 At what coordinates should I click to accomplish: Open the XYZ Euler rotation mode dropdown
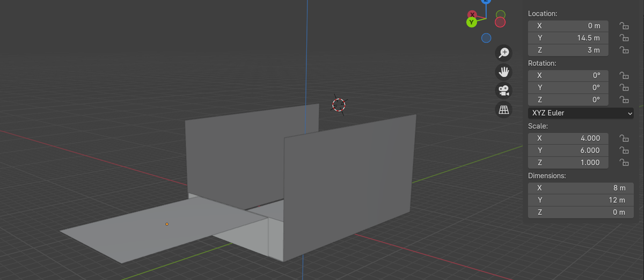(580, 113)
